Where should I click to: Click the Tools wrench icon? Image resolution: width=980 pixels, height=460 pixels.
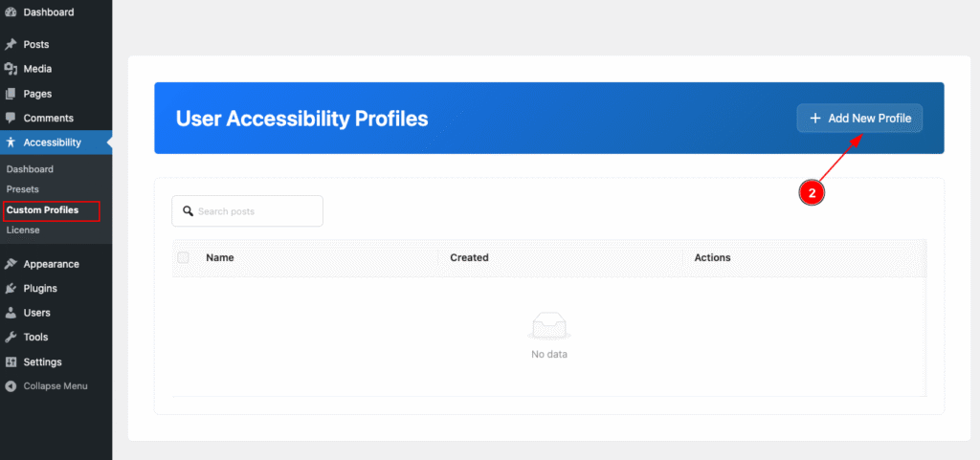[11, 338]
